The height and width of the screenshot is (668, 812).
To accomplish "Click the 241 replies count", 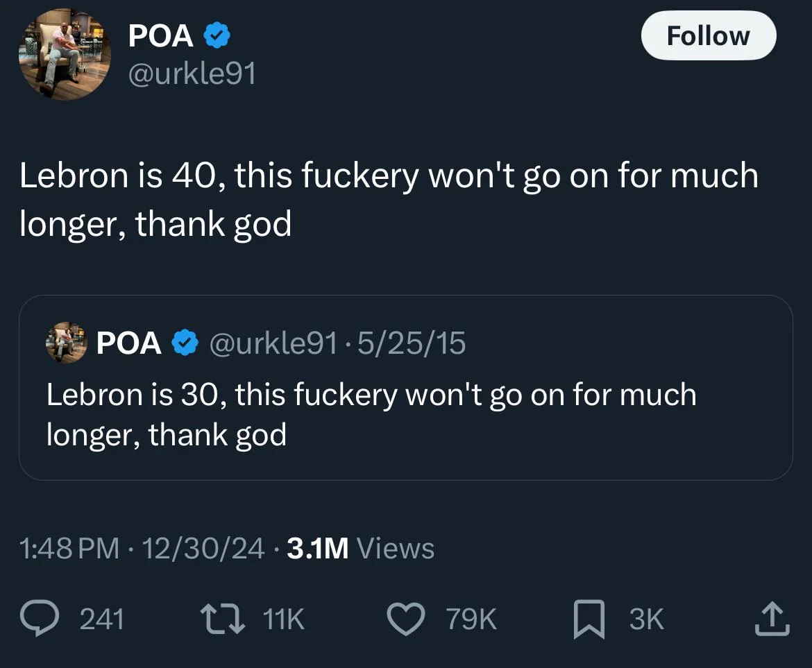I will [102, 619].
